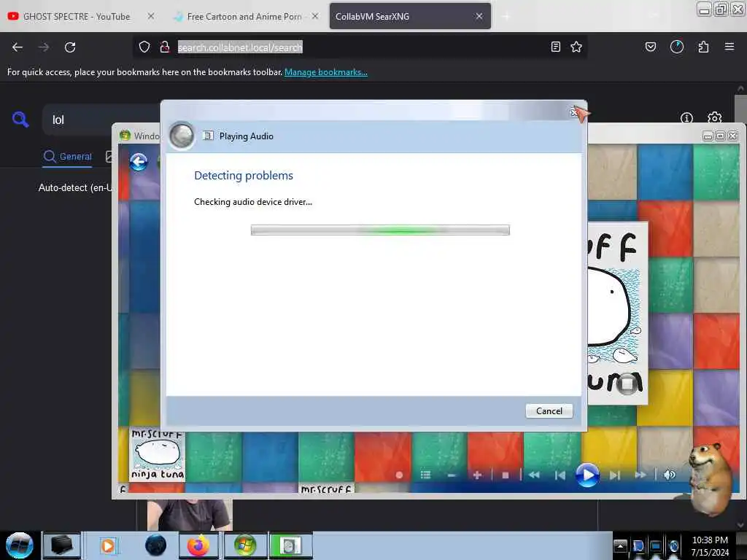747x560 pixels.
Task: Switch to Windows Media Center taskbar button
Action: (245, 545)
